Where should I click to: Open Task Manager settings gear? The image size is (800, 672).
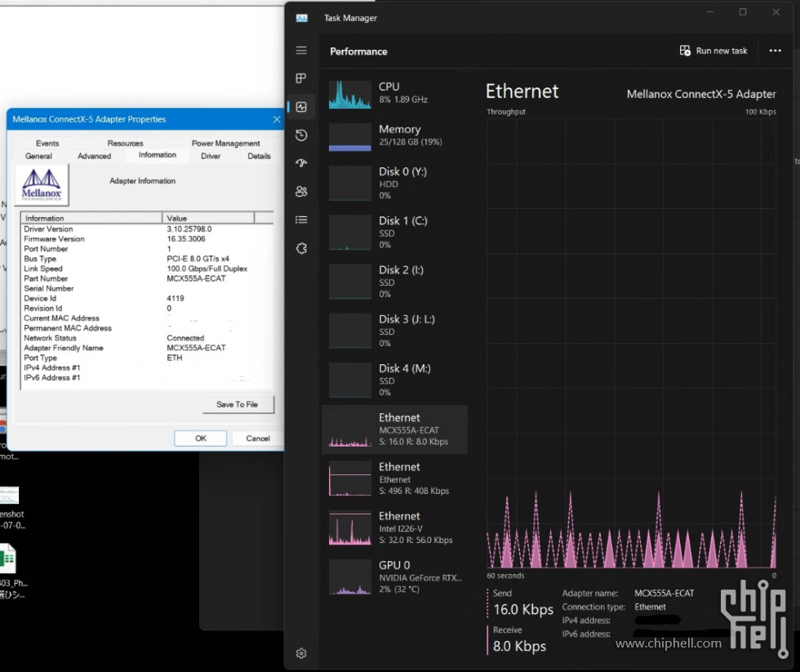pos(301,653)
